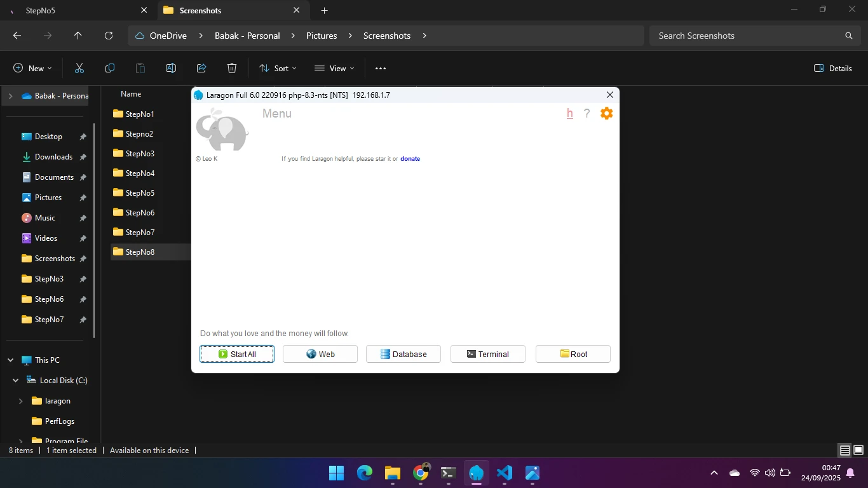Viewport: 868px width, 488px height.
Task: Switch to the StepNo5 tab
Action: tap(78, 10)
